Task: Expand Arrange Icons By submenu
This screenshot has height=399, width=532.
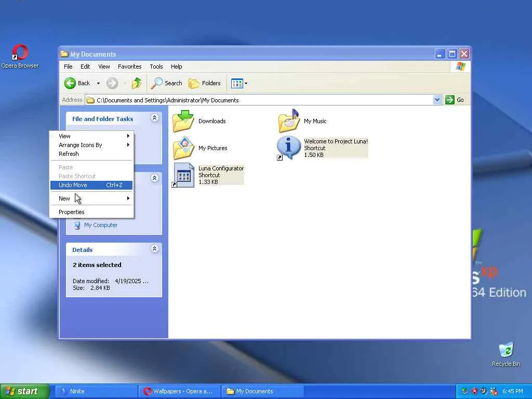Action: 91,145
